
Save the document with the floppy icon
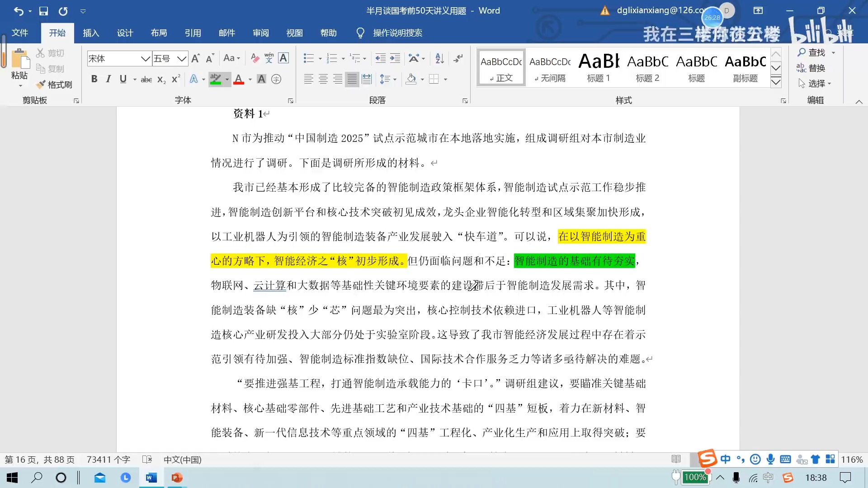pos(43,11)
